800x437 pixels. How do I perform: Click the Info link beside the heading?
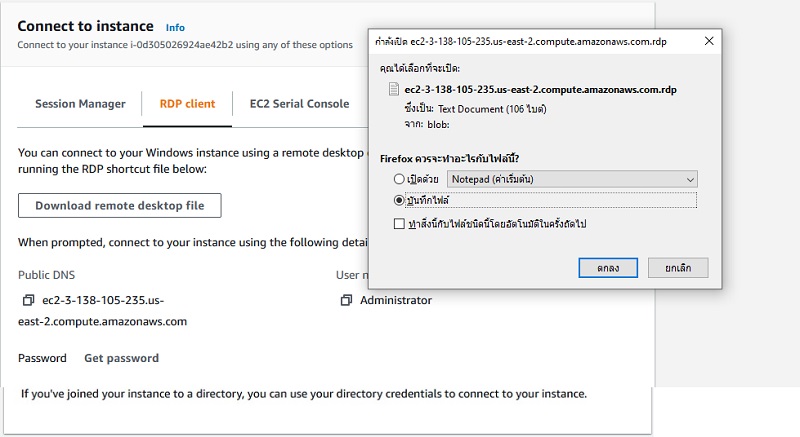[x=175, y=28]
